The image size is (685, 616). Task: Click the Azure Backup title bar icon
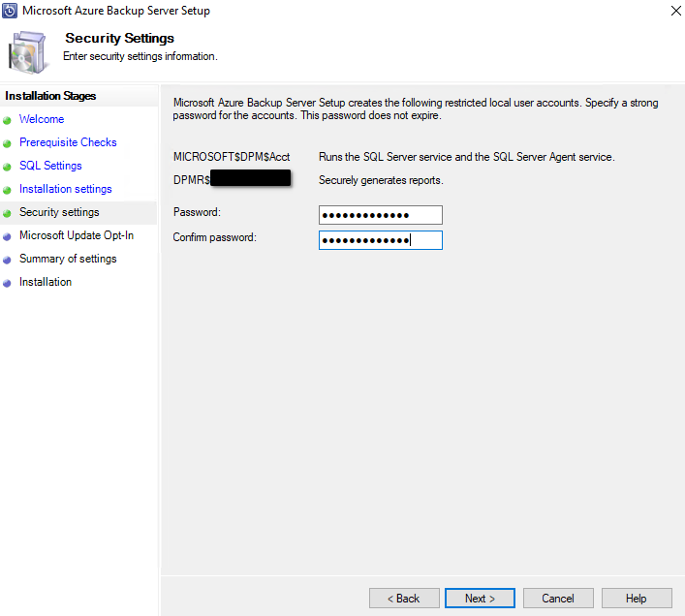tap(10, 11)
